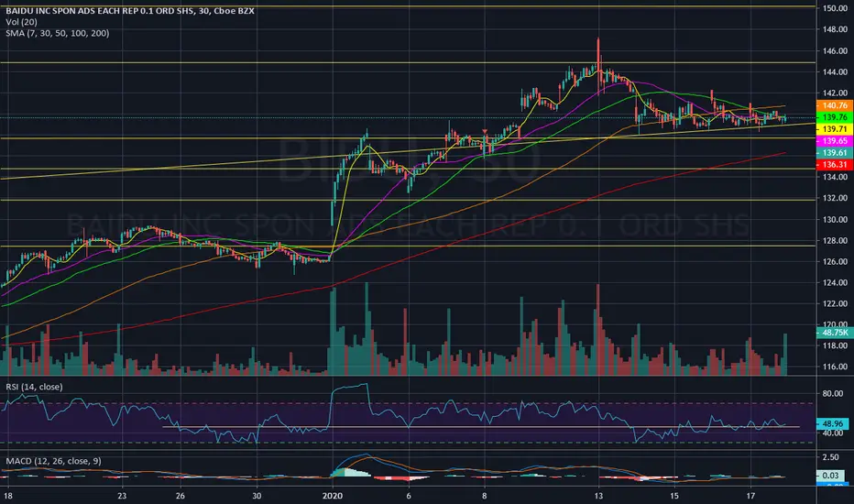The width and height of the screenshot is (854, 504).
Task: Click the 30 date label on the time axis
Action: (257, 496)
